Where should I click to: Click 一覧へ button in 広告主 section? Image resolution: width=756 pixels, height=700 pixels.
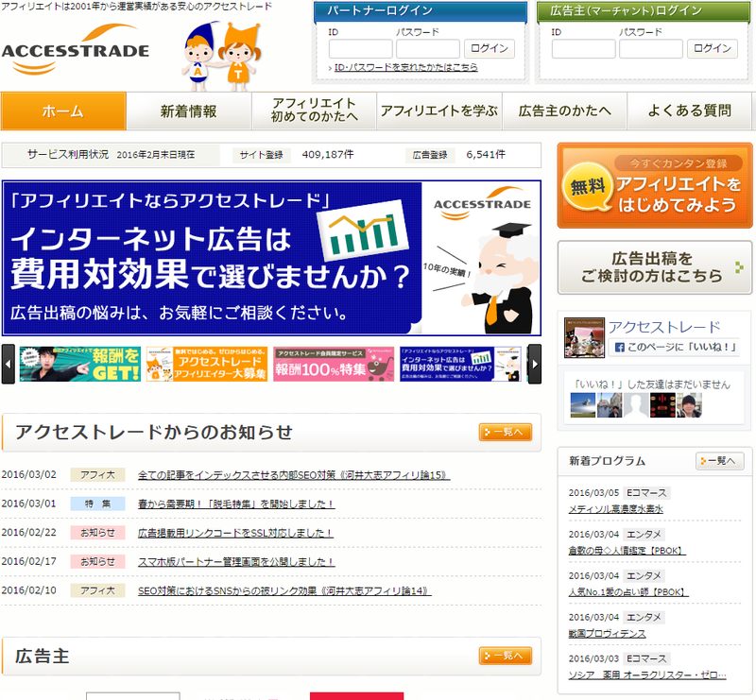click(506, 656)
